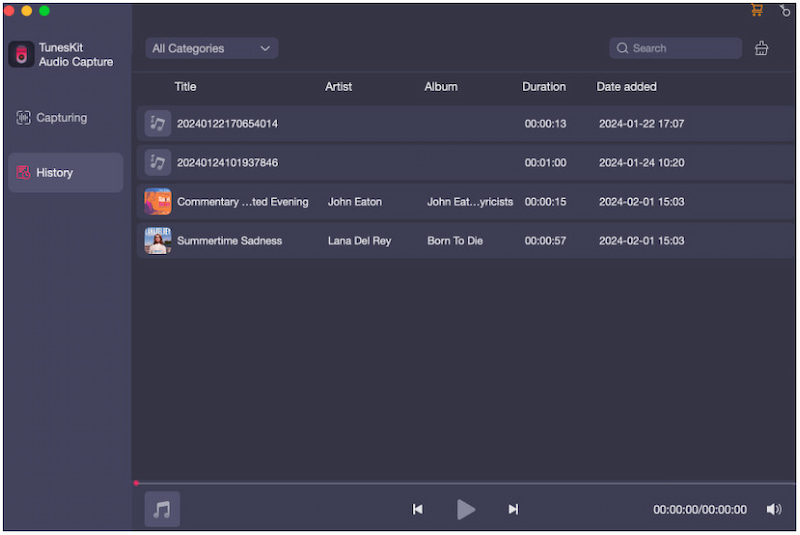The image size is (800, 535).
Task: Select the 20240124101937846 recording title
Action: coord(228,163)
